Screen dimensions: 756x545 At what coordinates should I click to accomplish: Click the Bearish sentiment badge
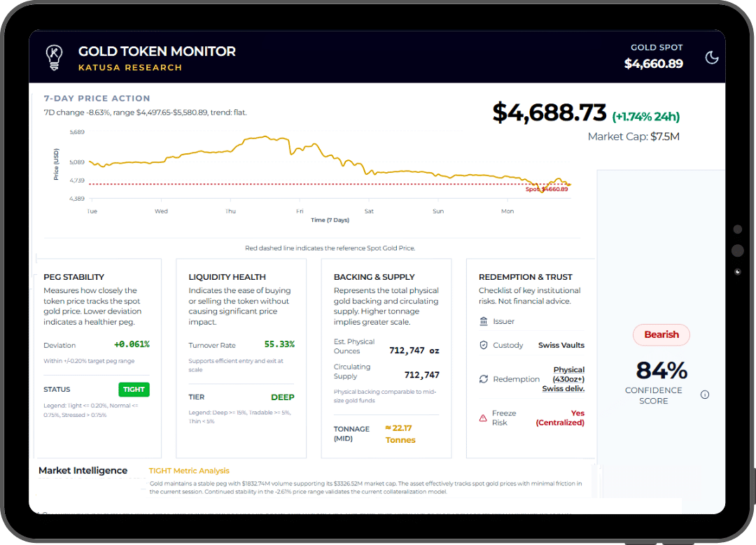click(x=661, y=334)
